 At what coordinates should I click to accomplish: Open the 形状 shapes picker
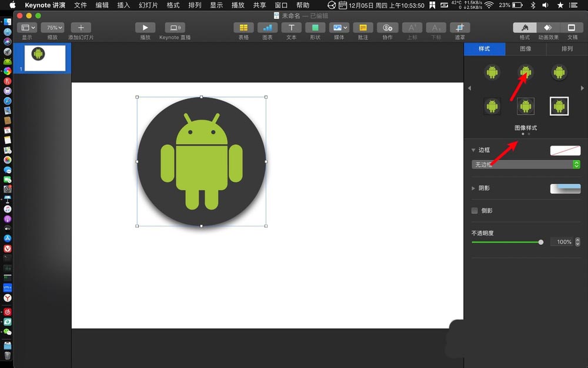315,28
